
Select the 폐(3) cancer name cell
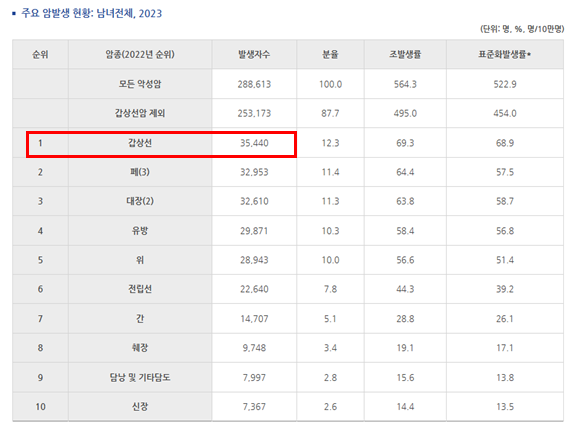pos(140,172)
